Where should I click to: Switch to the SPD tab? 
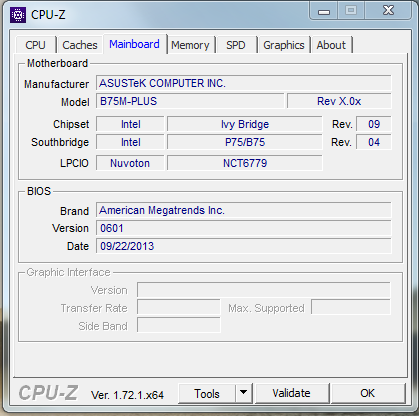point(236,45)
